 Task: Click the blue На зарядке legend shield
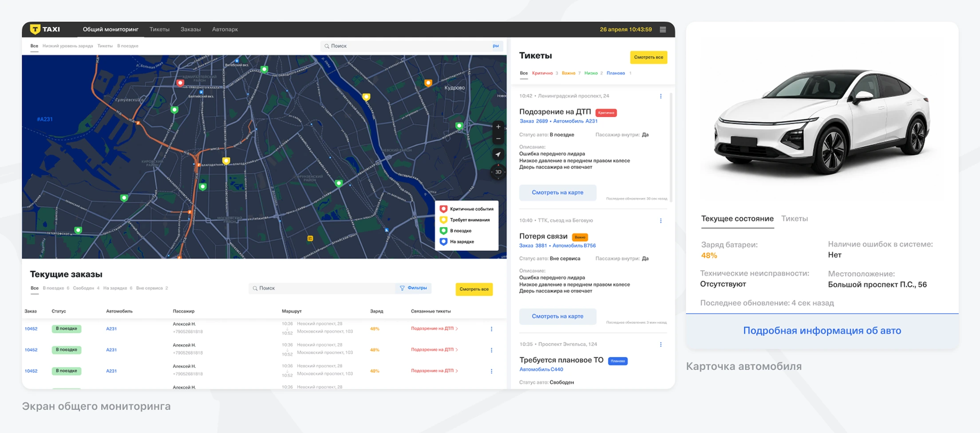coord(443,242)
